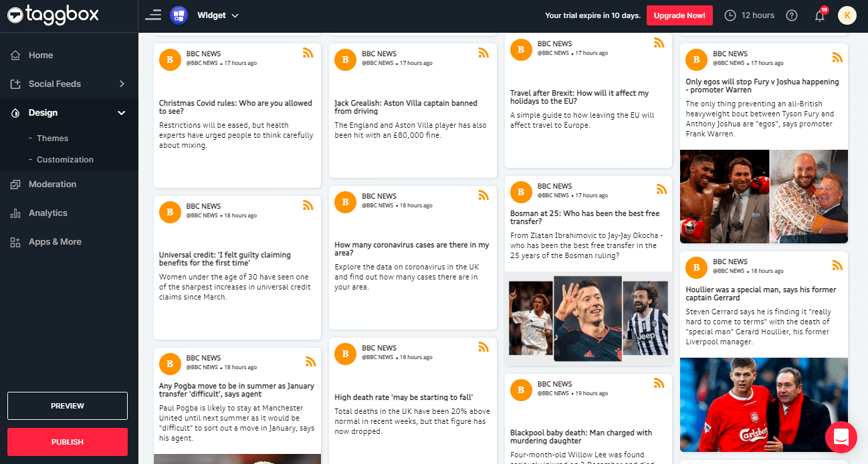Click the Upgrade Now! button
This screenshot has width=868, height=464.
tap(679, 15)
